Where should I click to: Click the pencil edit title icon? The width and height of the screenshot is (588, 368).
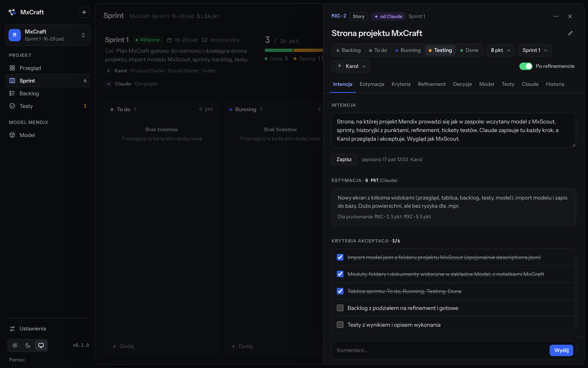(570, 33)
